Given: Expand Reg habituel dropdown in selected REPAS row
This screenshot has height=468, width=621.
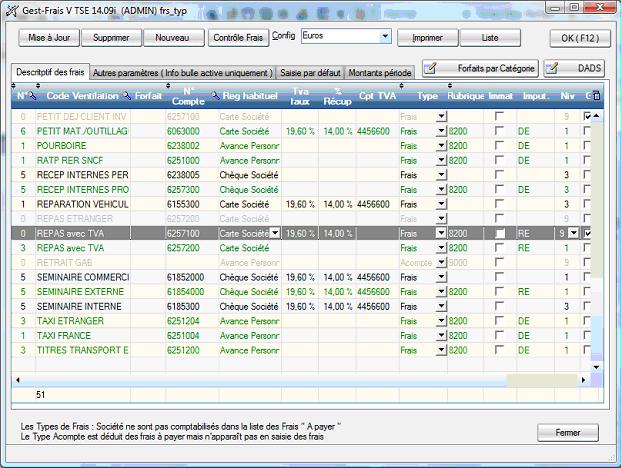Looking at the screenshot, I should pyautogui.click(x=275, y=233).
